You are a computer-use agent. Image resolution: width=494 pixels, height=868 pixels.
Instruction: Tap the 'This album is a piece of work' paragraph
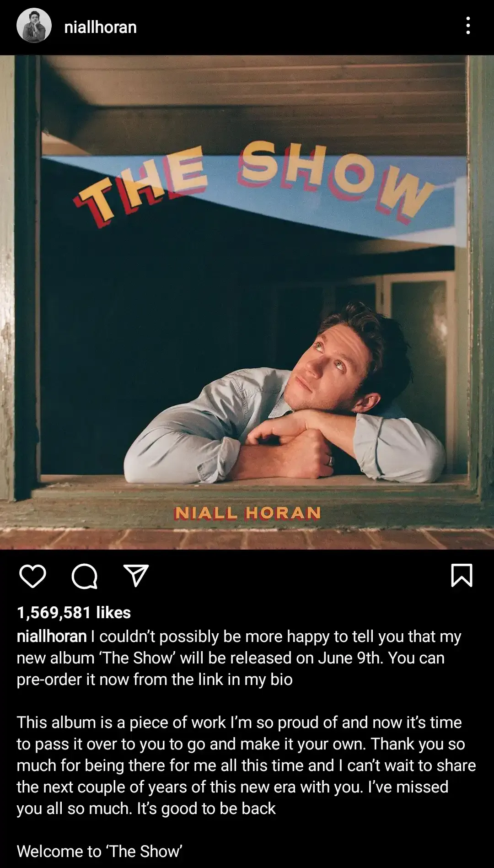pos(246,766)
